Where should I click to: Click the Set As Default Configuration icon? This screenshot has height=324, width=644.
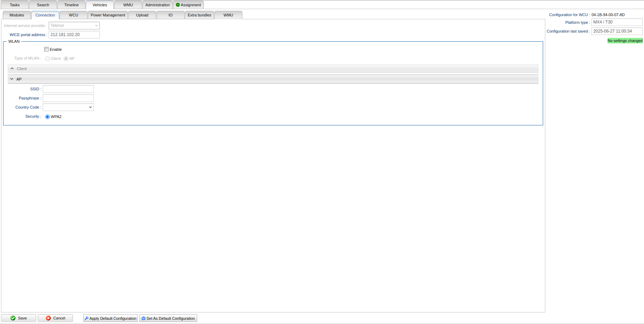tap(144, 318)
